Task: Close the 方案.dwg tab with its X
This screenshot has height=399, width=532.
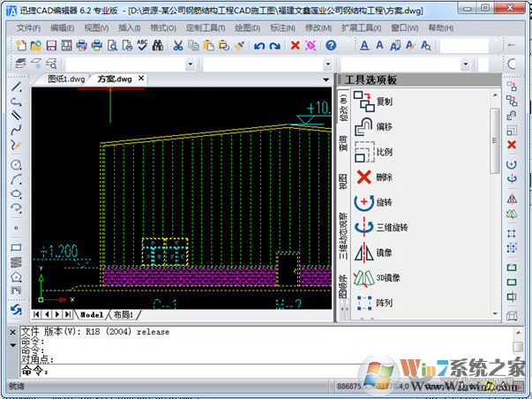Action: pyautogui.click(x=141, y=79)
